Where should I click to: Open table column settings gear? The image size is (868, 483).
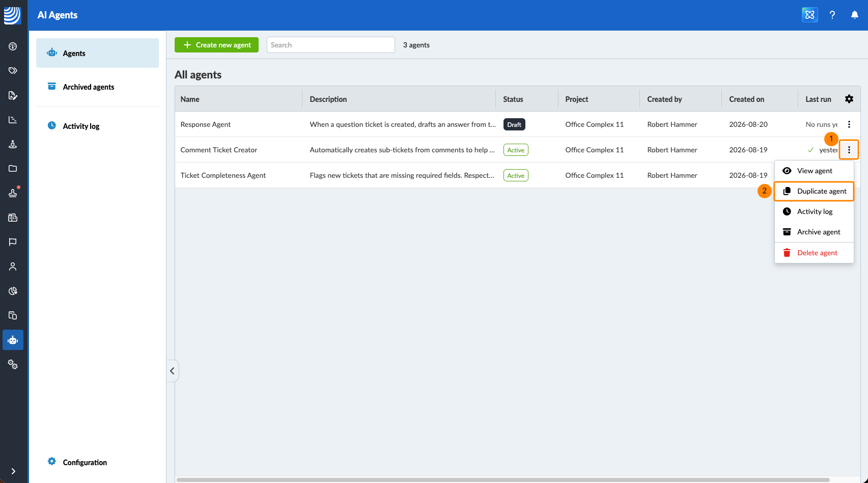pyautogui.click(x=849, y=99)
